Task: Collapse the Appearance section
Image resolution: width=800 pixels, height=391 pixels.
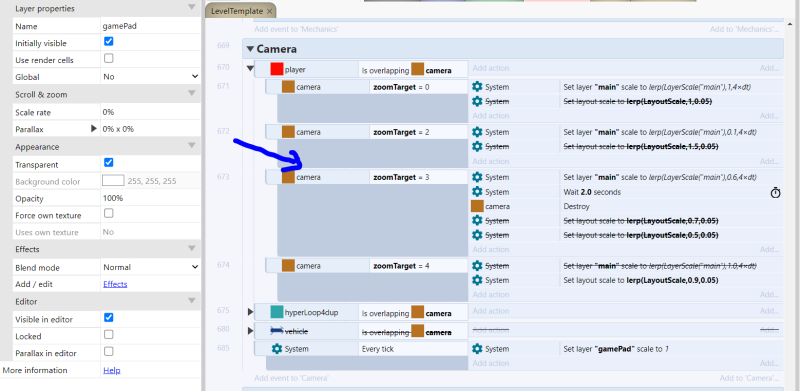Action: (192, 145)
